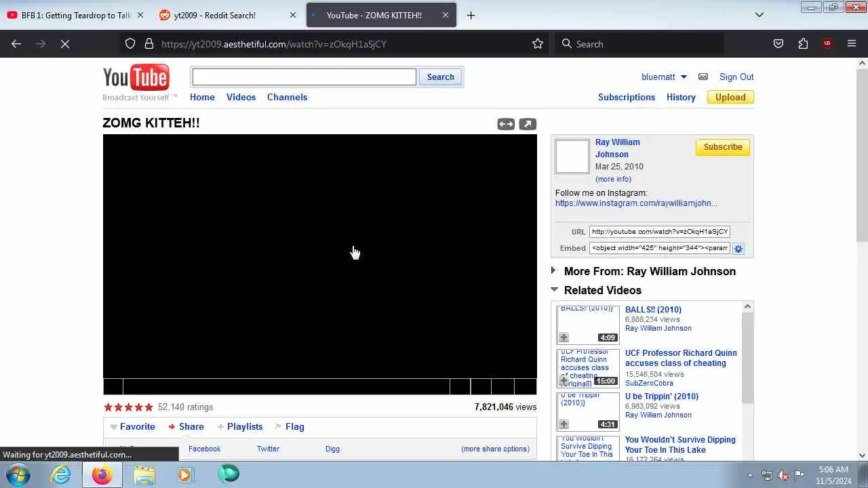The image size is (868, 488).
Task: Select the video URL field
Action: click(x=660, y=231)
